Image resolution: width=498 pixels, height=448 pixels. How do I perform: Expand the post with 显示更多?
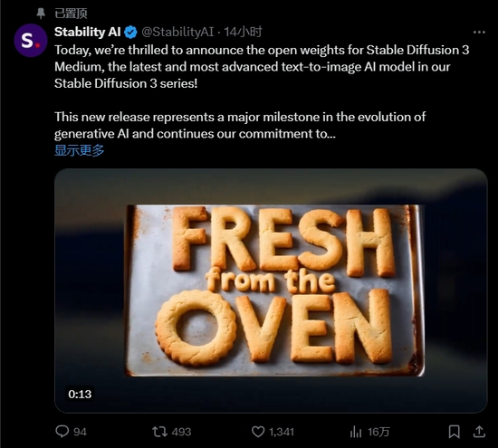[80, 150]
